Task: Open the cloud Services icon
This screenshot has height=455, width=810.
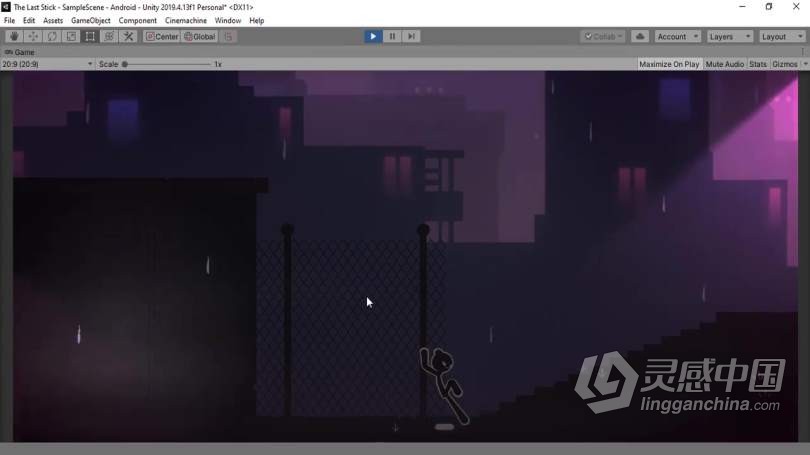Action: [640, 36]
